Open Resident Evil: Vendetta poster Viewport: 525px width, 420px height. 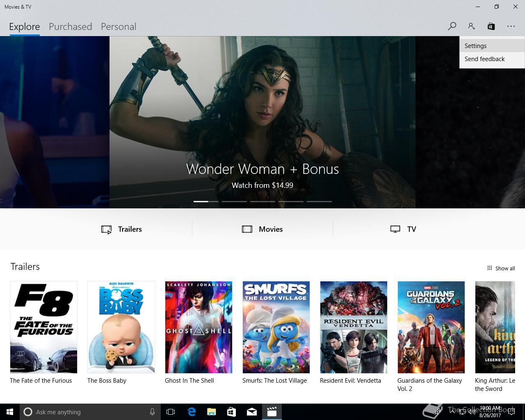(354, 327)
